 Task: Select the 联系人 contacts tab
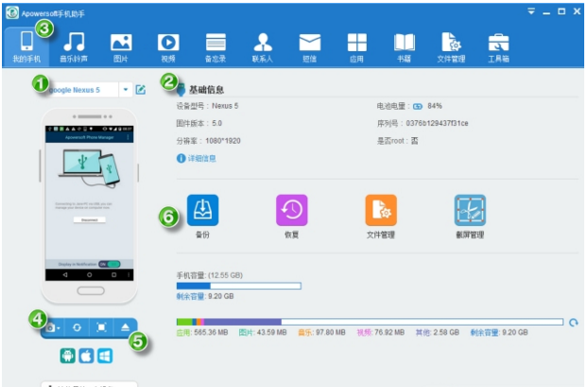[263, 47]
